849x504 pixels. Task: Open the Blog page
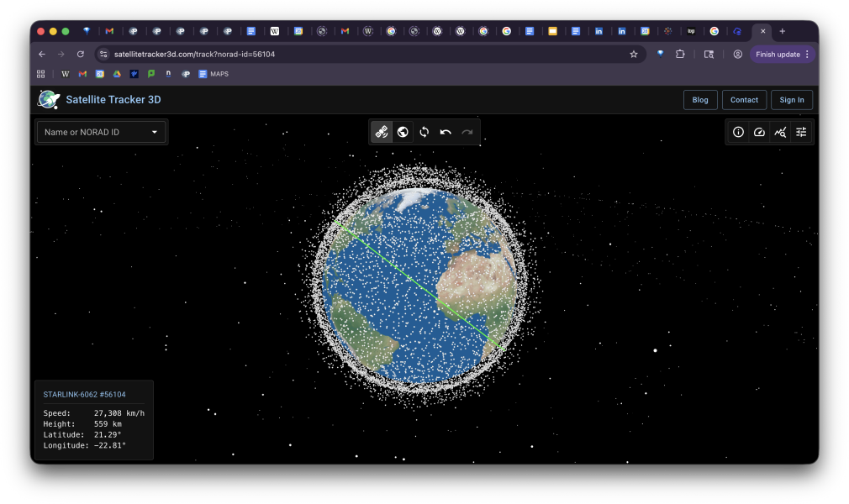tap(700, 99)
